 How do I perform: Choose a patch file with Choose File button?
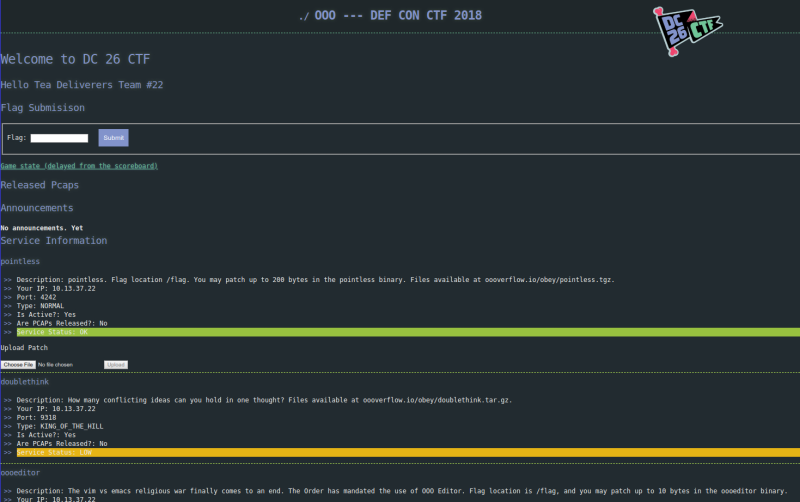tap(18, 365)
